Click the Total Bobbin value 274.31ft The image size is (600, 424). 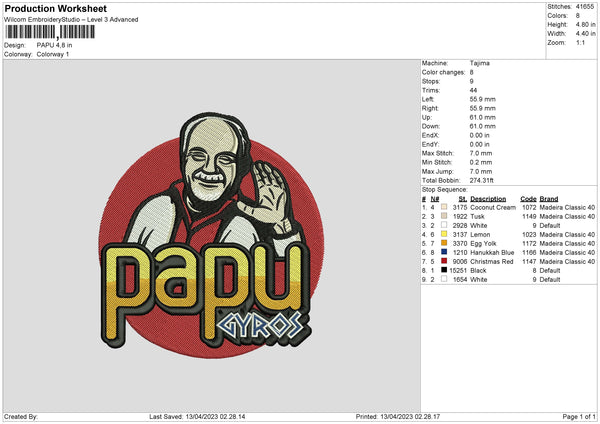click(x=481, y=180)
